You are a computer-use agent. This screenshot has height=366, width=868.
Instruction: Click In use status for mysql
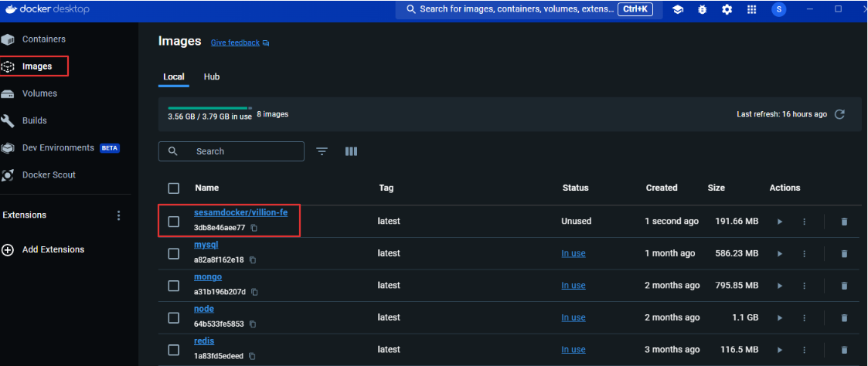coord(574,253)
